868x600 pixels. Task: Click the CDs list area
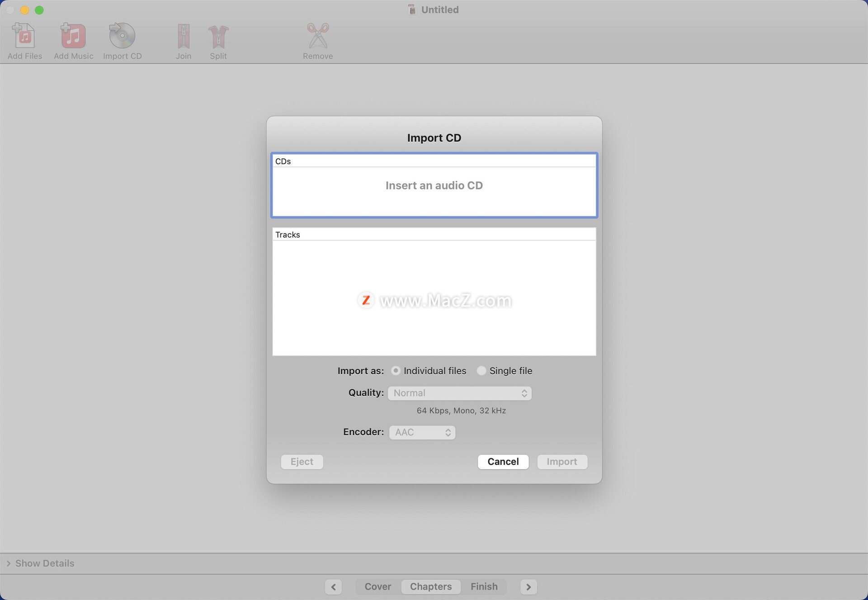point(434,192)
